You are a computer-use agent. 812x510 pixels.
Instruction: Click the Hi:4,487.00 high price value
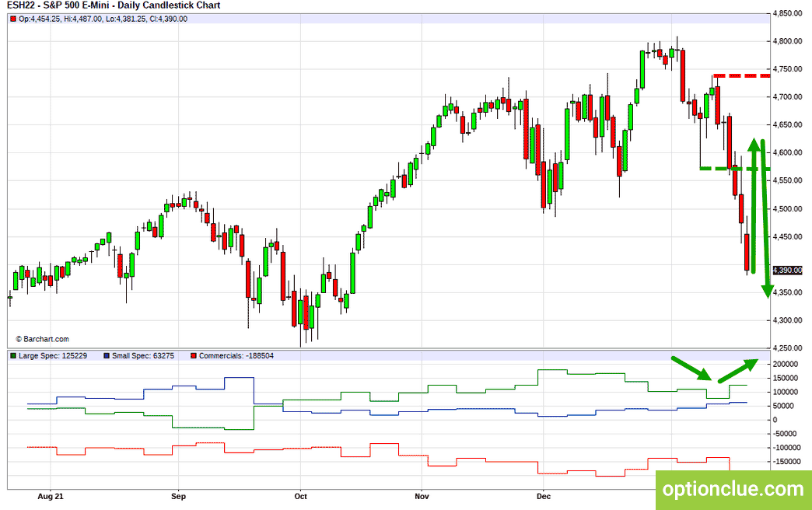pyautogui.click(x=83, y=19)
